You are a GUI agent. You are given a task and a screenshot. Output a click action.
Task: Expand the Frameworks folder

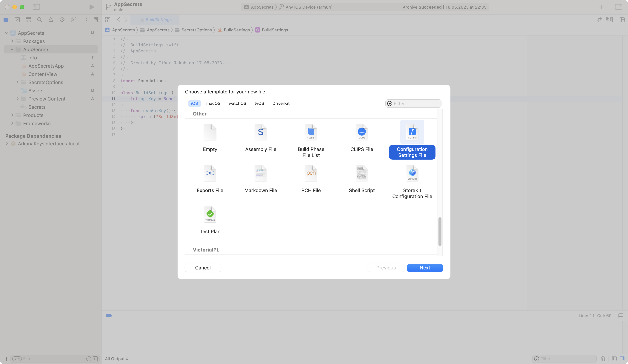12,123
